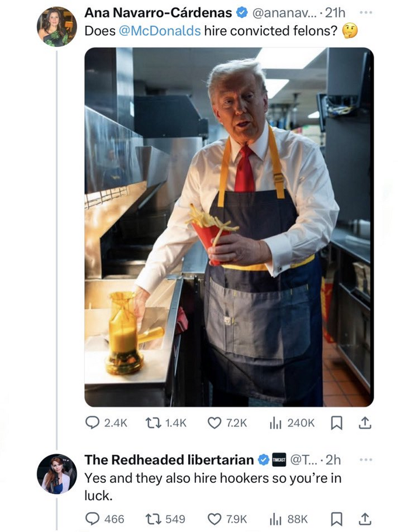Bookmark The Redheaded libertarian's reply
This screenshot has height=532, width=411.
(336, 519)
